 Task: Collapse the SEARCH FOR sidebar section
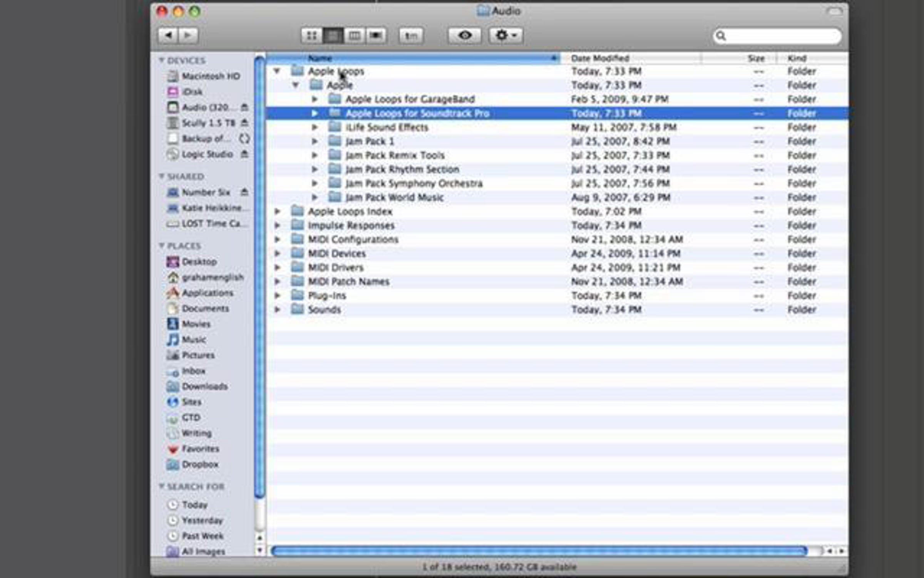(162, 486)
